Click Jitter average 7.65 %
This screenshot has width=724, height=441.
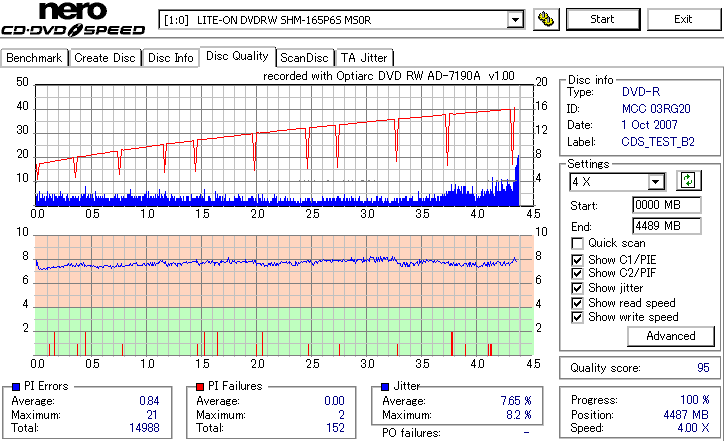516,401
